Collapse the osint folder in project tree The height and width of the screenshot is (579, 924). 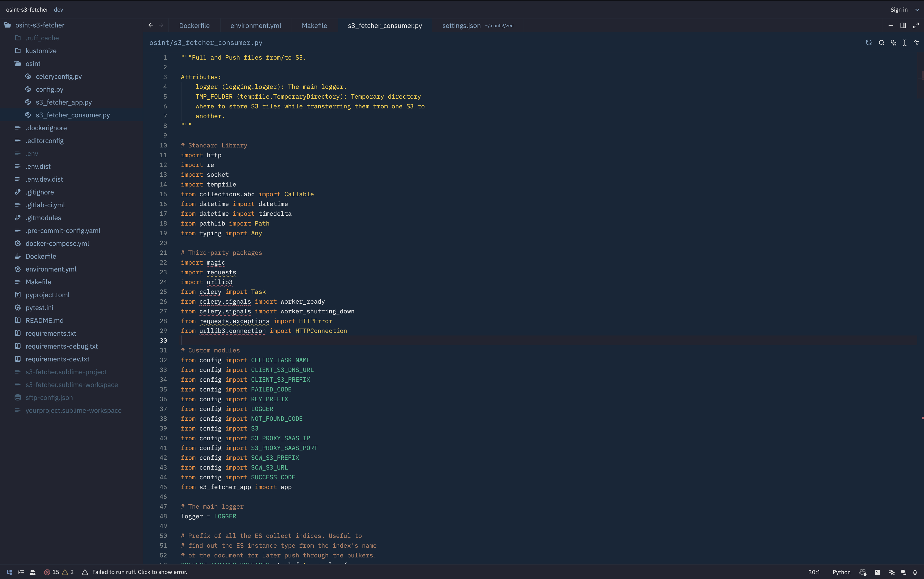click(x=33, y=63)
